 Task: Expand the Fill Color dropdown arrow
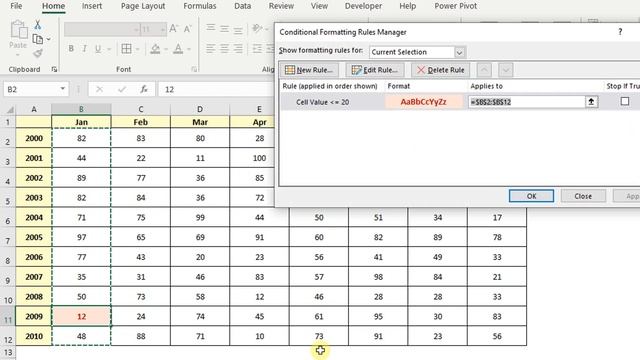[x=166, y=49]
